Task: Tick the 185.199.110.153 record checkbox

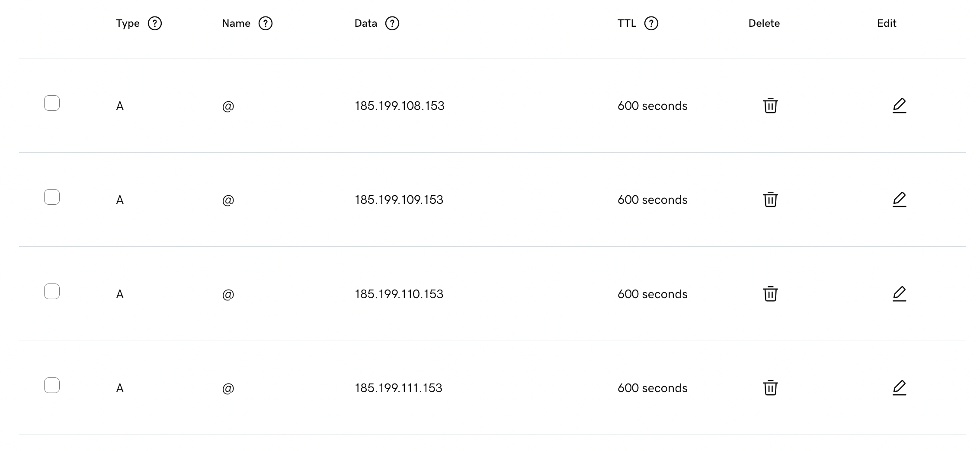Action: tap(52, 291)
